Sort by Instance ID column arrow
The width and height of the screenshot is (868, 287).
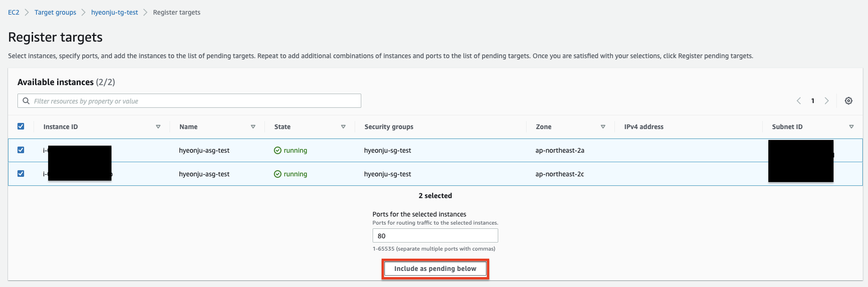[x=158, y=127]
